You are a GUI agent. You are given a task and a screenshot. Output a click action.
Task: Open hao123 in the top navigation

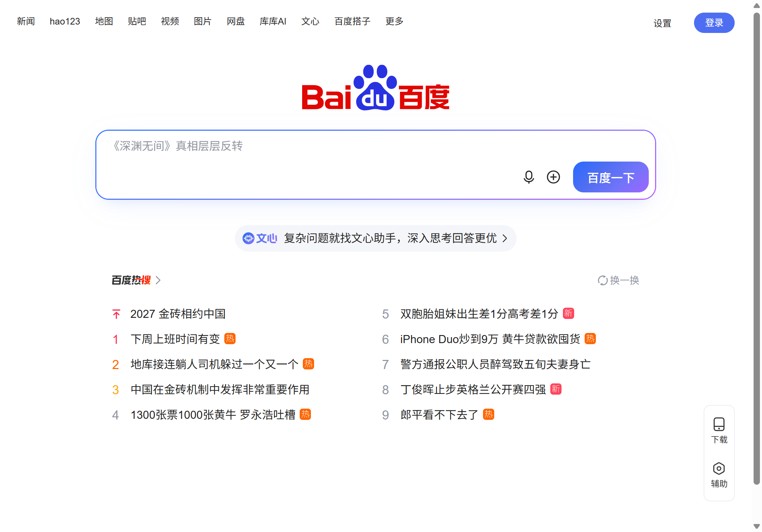65,21
